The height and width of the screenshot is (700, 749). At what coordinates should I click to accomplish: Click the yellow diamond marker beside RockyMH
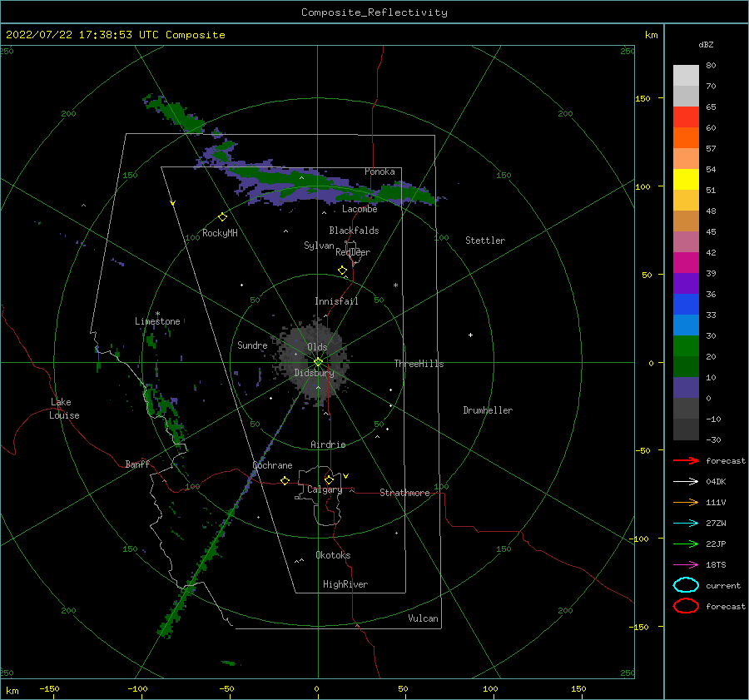222,217
